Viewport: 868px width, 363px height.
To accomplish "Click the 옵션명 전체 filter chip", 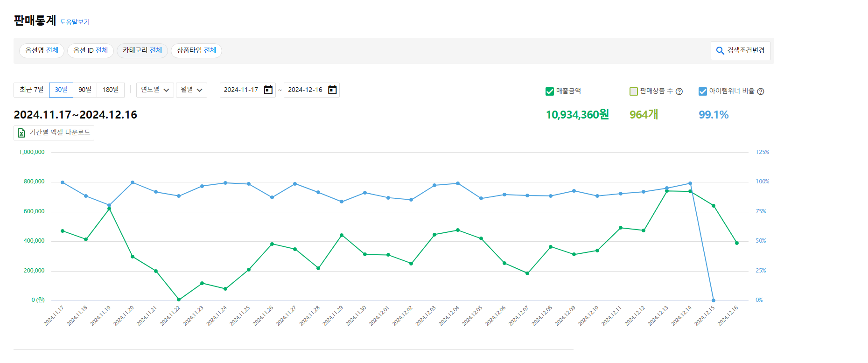I will pos(42,50).
